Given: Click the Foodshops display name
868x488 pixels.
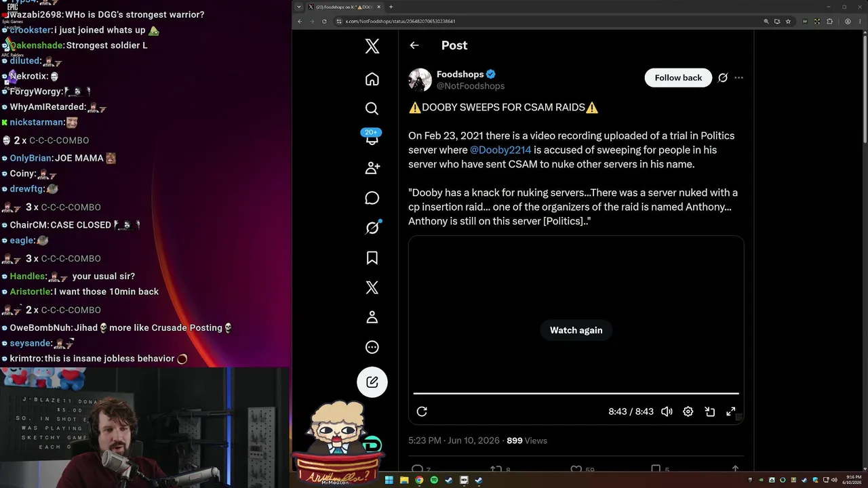Looking at the screenshot, I should tap(460, 74).
